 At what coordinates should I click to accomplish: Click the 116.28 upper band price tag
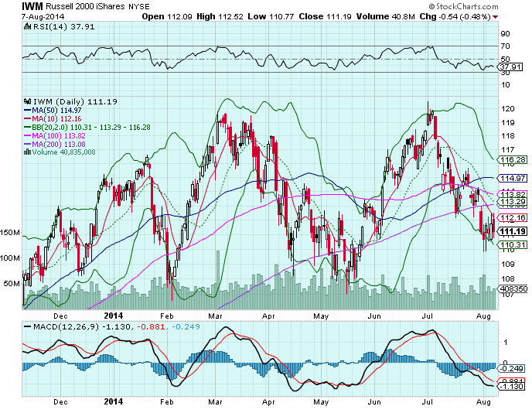(x=513, y=159)
